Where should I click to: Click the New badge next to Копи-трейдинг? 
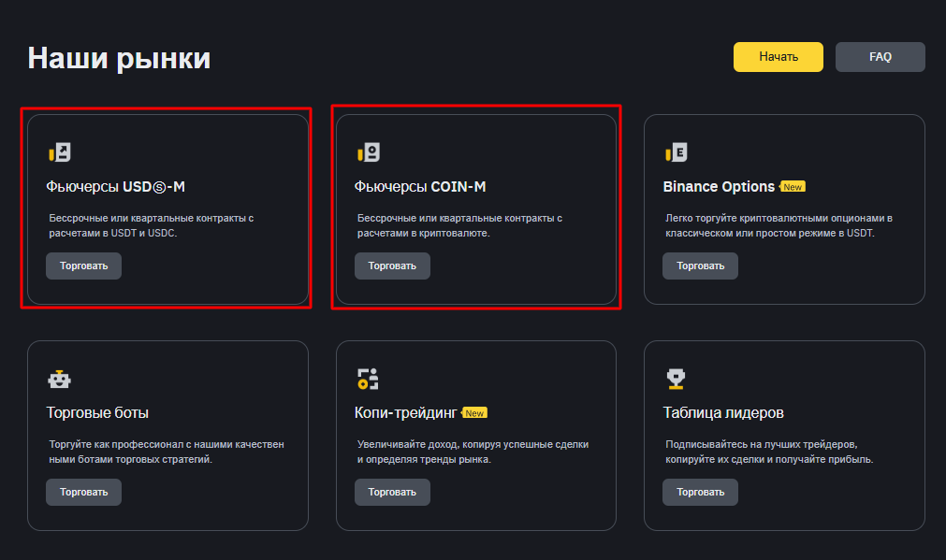(x=474, y=413)
